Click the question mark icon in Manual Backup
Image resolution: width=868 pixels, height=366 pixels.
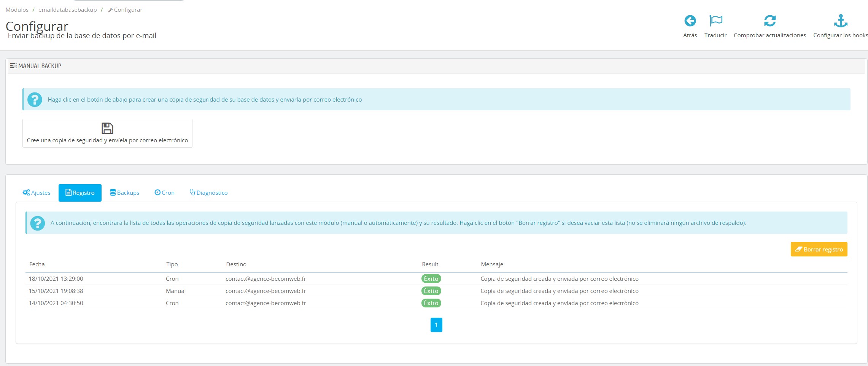click(x=35, y=100)
